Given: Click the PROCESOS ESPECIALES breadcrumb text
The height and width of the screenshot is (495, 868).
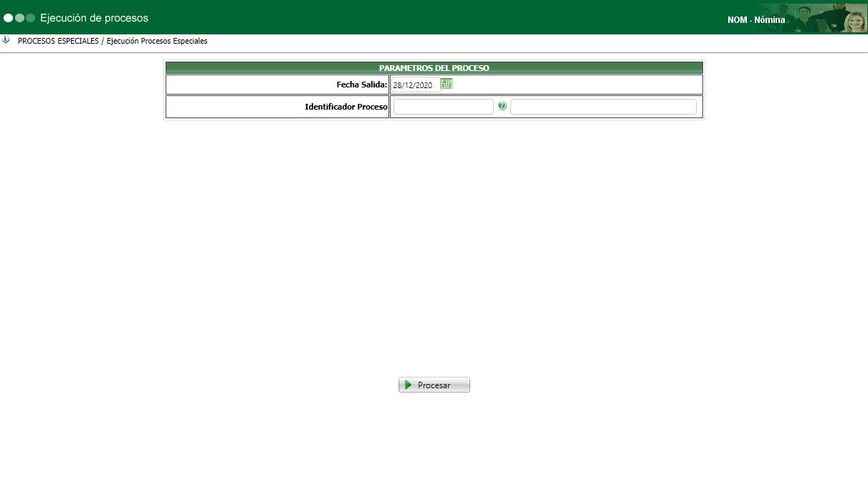Looking at the screenshot, I should (x=58, y=41).
